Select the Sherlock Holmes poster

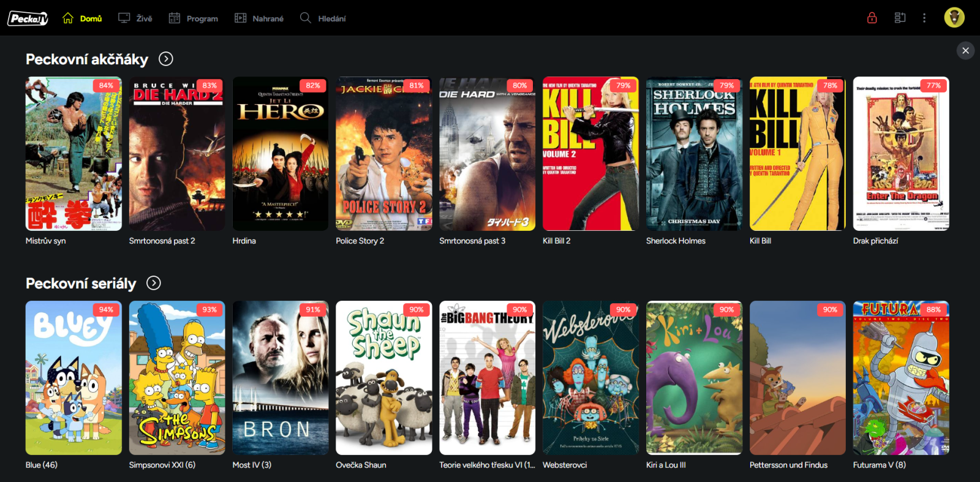point(695,154)
